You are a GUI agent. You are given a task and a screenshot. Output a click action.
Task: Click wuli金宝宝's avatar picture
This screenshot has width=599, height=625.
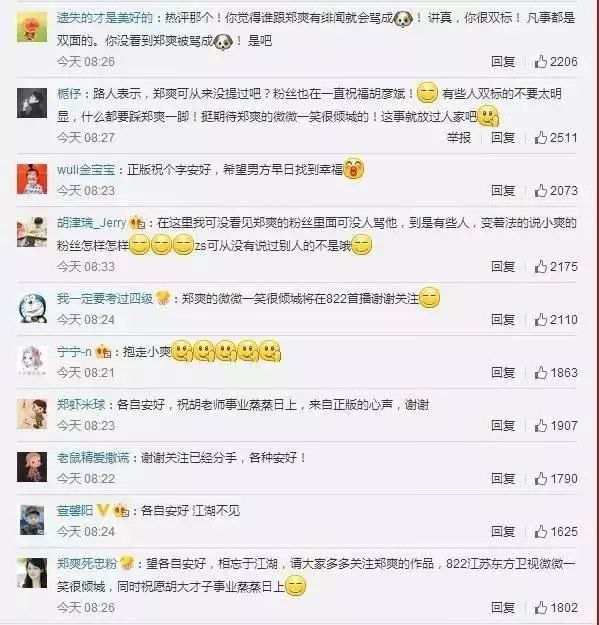pyautogui.click(x=32, y=179)
